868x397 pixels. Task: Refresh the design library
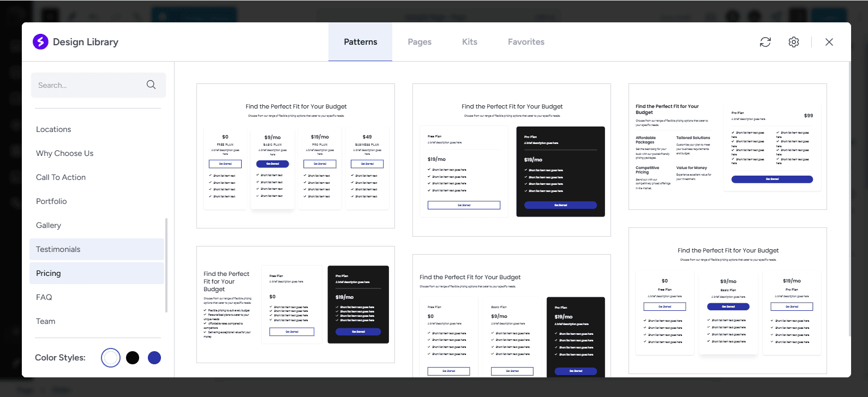point(765,42)
